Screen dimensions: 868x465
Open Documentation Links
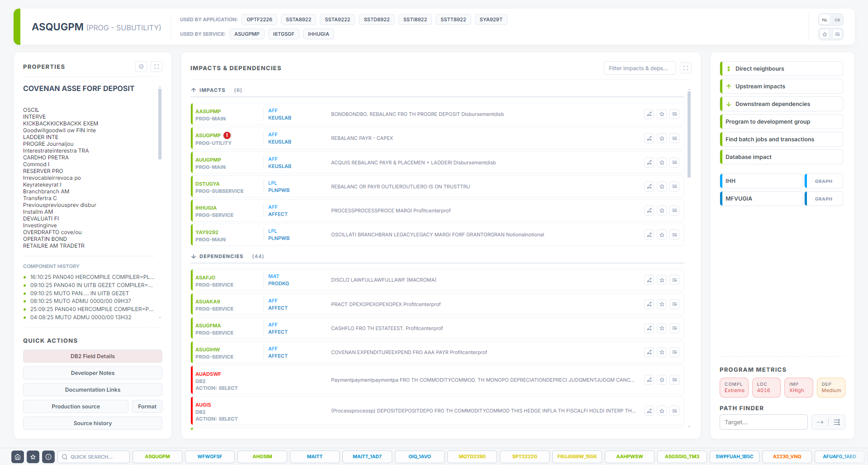(93, 390)
